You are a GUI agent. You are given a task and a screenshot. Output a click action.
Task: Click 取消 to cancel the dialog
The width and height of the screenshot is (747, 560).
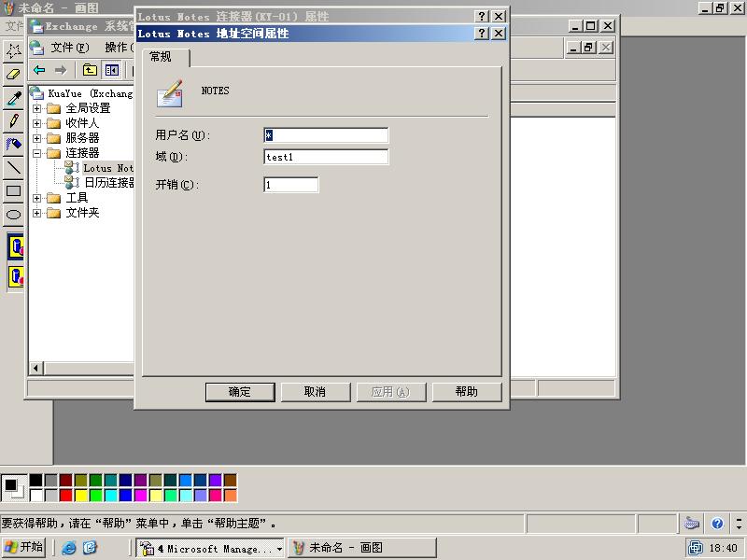316,392
